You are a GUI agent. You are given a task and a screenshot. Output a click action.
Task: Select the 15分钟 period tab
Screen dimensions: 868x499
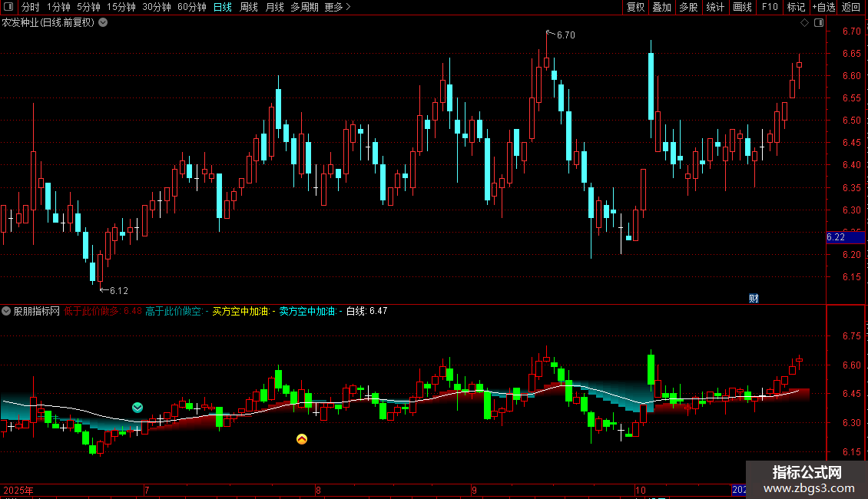click(x=121, y=7)
